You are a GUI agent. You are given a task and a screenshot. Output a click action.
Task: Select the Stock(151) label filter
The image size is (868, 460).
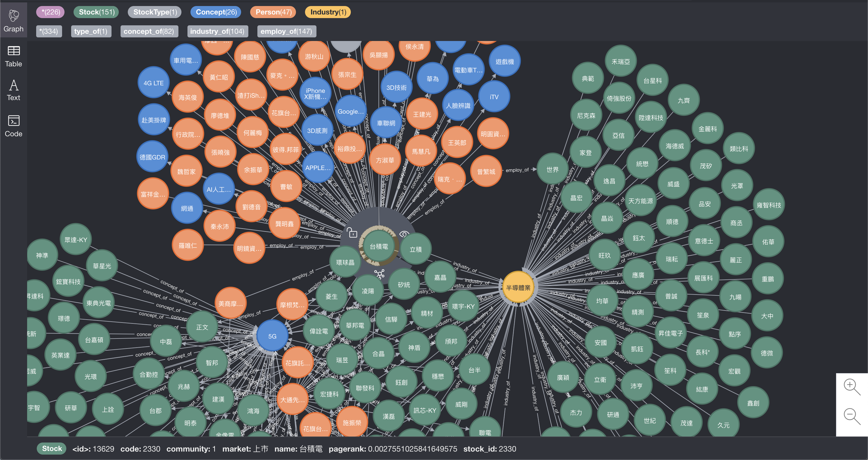point(96,12)
